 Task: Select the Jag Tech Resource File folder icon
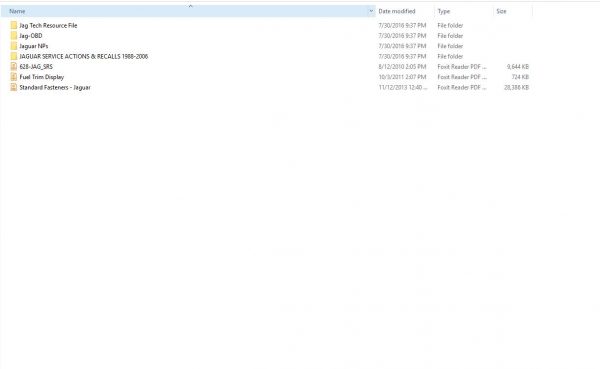click(14, 25)
